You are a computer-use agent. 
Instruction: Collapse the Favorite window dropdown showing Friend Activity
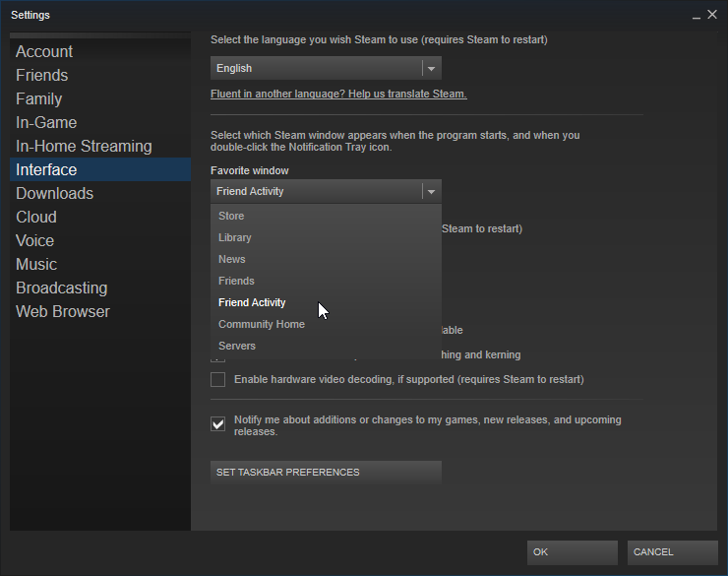point(326,191)
